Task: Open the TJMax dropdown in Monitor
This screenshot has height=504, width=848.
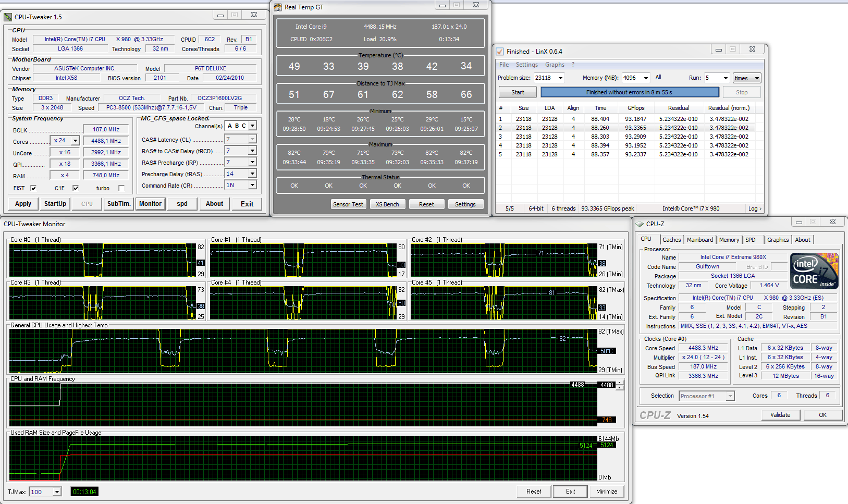Action: [x=57, y=491]
